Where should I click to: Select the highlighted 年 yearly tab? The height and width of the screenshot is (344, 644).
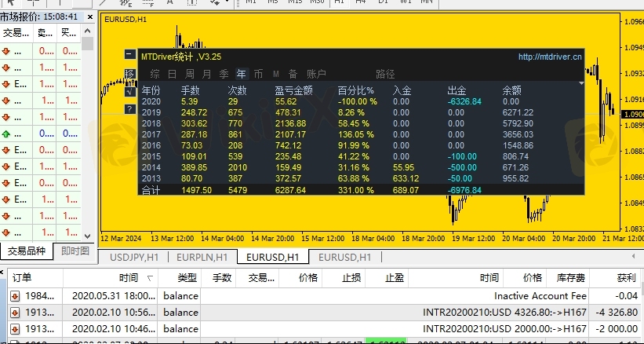click(241, 74)
